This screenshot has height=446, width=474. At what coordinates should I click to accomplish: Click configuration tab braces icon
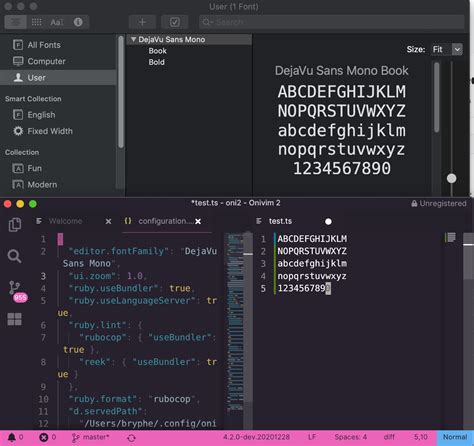pyautogui.click(x=128, y=221)
